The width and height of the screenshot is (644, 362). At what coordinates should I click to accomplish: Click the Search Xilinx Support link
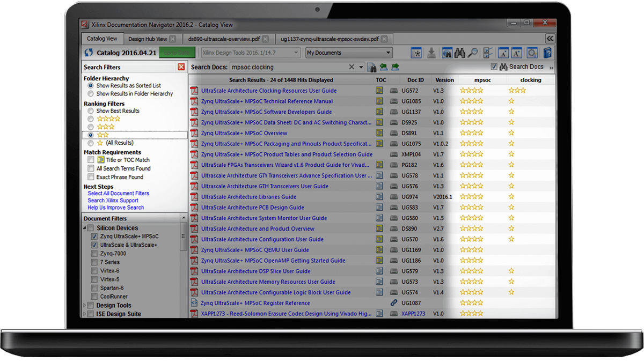113,201
